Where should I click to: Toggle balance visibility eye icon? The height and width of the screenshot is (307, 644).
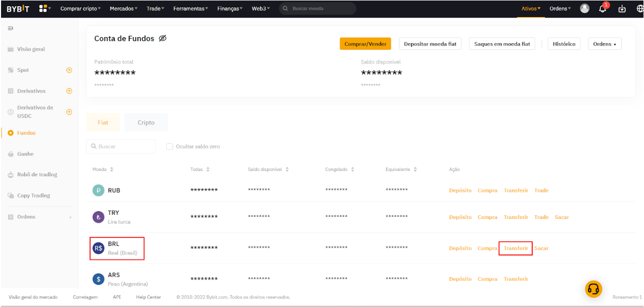point(163,39)
